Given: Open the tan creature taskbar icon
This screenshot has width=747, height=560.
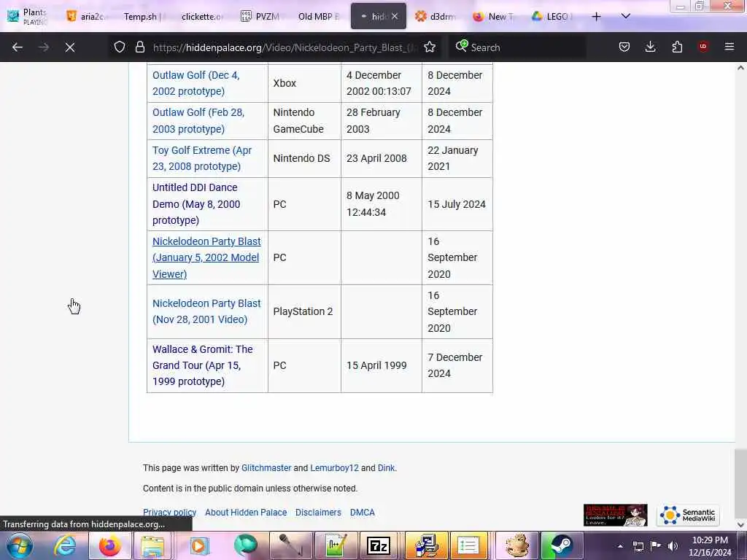Looking at the screenshot, I should 517,545.
